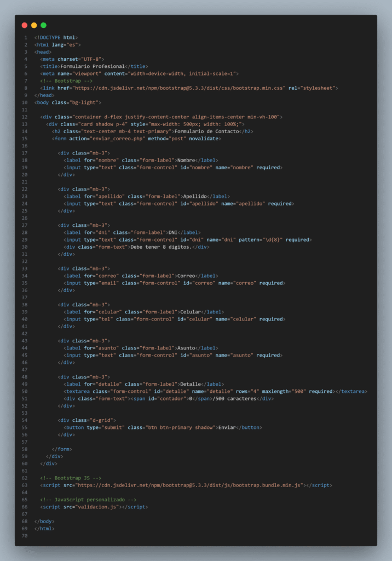This screenshot has height=561, width=392.
Task: Click the '</head>' tag on line 9
Action: [44, 95]
